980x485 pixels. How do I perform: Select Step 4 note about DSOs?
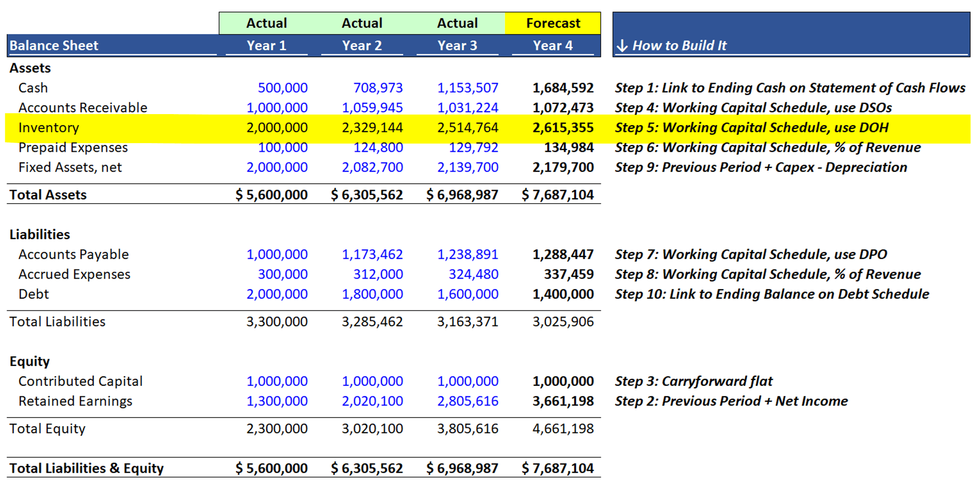tap(753, 108)
